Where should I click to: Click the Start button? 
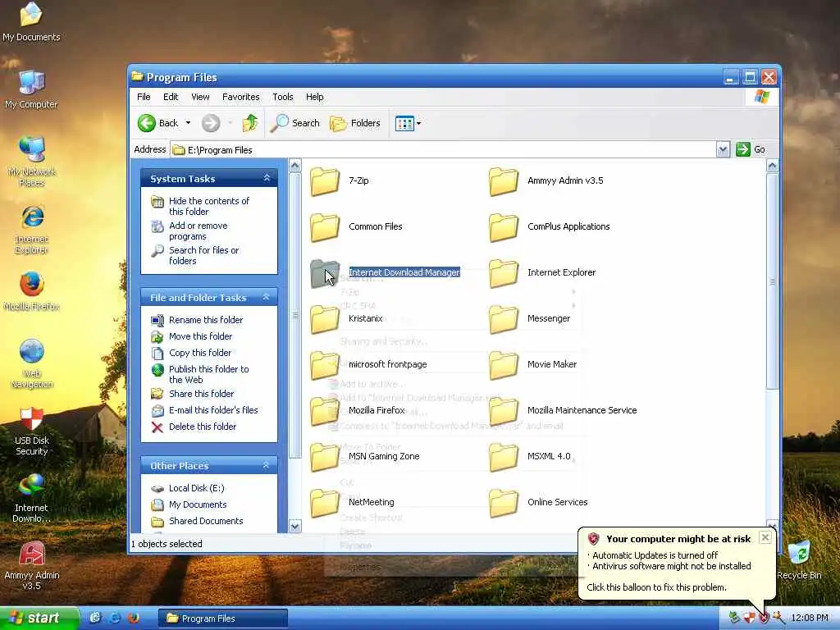(39, 619)
